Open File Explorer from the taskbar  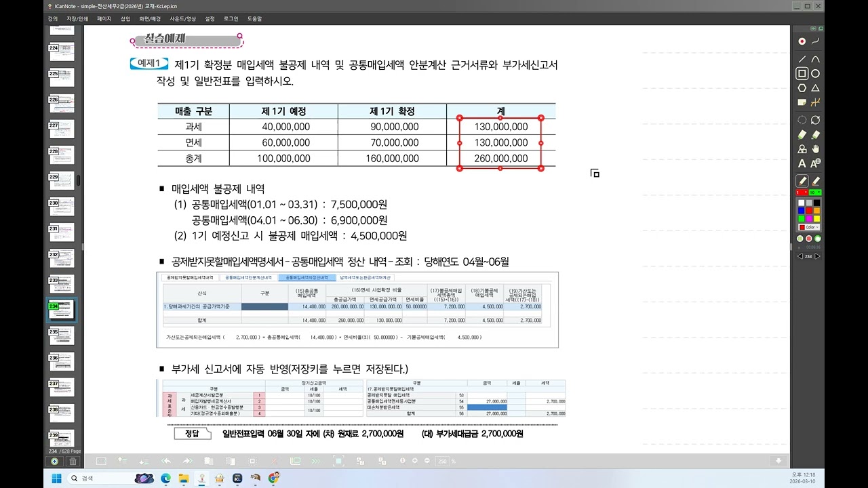[184, 479]
